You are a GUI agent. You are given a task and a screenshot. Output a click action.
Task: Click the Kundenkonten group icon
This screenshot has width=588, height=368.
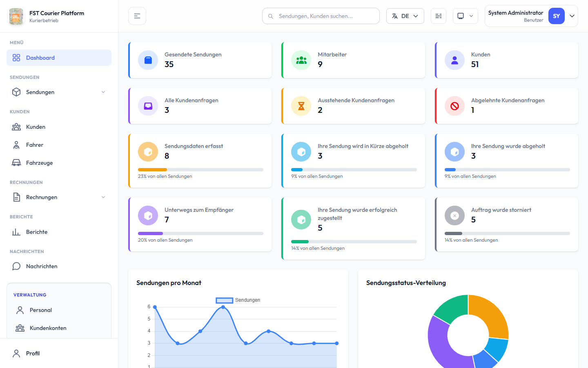tap(20, 328)
